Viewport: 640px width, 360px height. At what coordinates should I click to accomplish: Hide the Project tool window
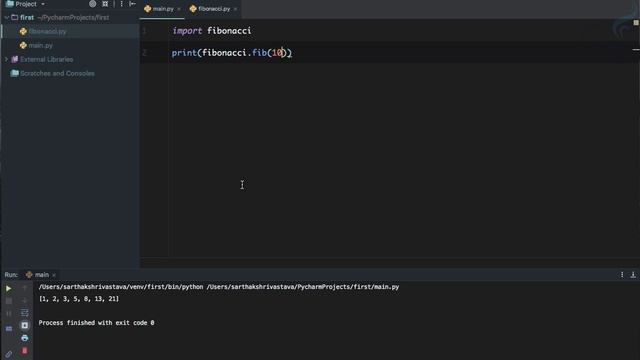[x=132, y=4]
